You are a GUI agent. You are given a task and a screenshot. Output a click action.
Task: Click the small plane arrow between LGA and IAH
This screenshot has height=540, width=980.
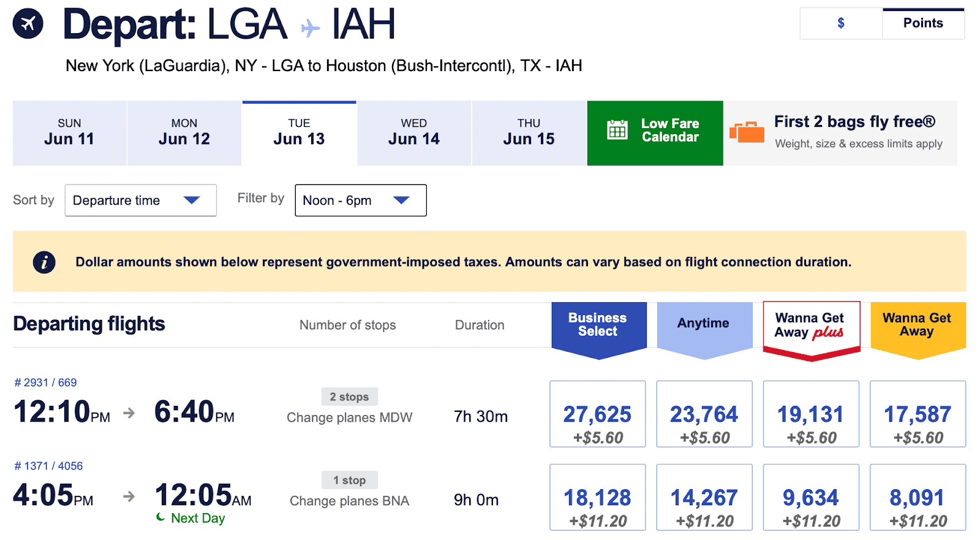tap(310, 28)
